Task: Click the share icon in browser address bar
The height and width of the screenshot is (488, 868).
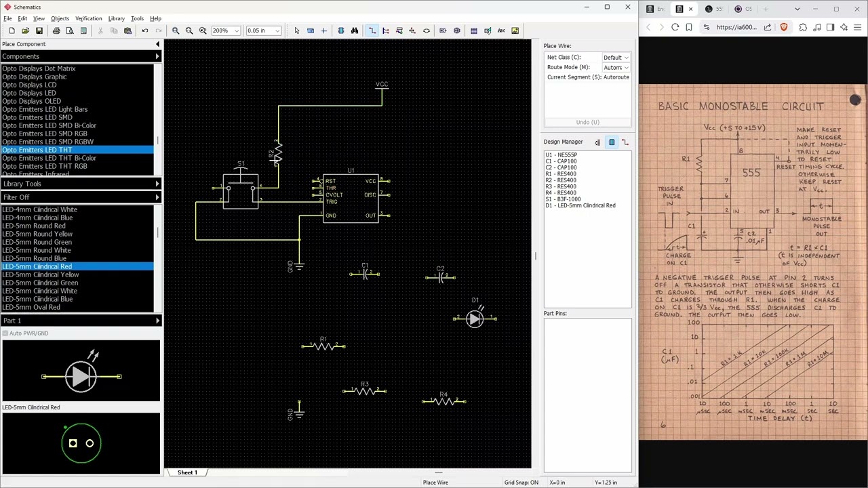Action: (x=768, y=27)
